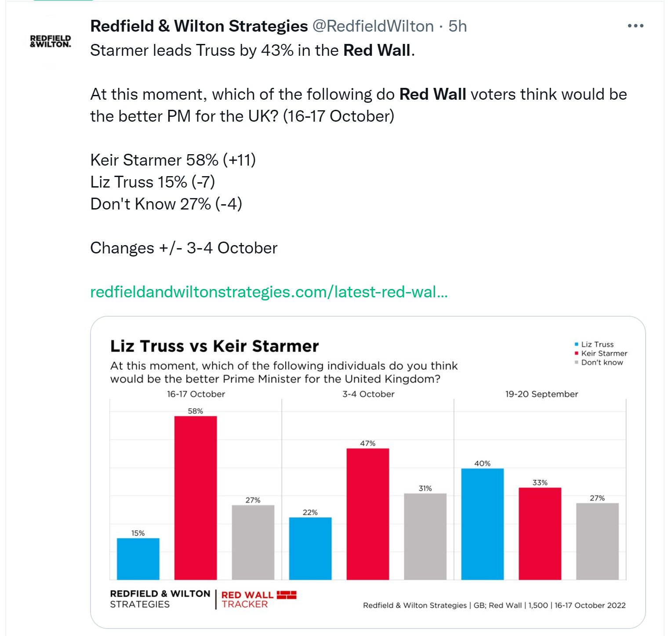
Task: Open the tweet's three-dot more menu
Action: (x=636, y=26)
